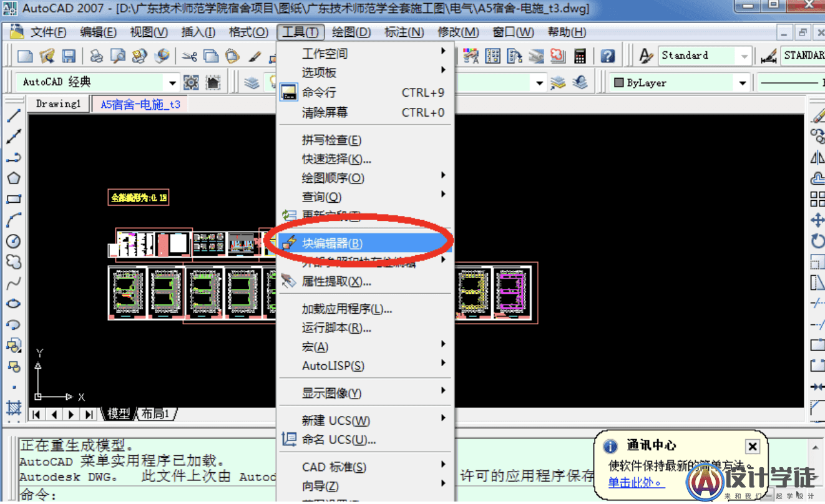Select the Line draw tool

[14, 115]
